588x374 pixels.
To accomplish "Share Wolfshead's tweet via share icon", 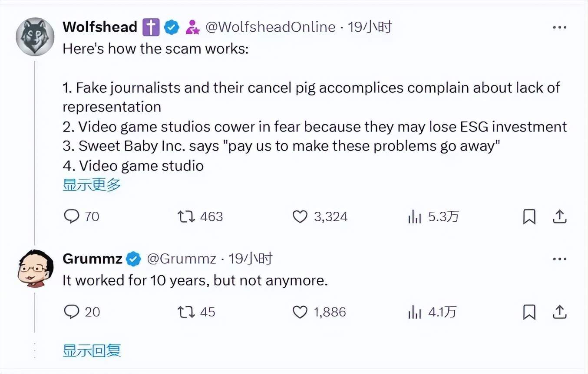I will coord(560,216).
